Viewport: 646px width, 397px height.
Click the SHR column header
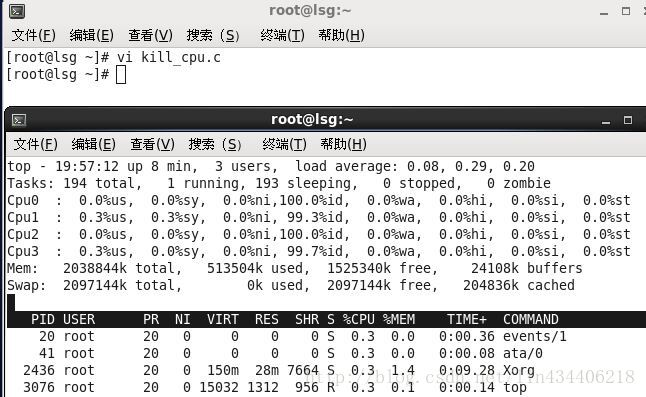pos(307,320)
